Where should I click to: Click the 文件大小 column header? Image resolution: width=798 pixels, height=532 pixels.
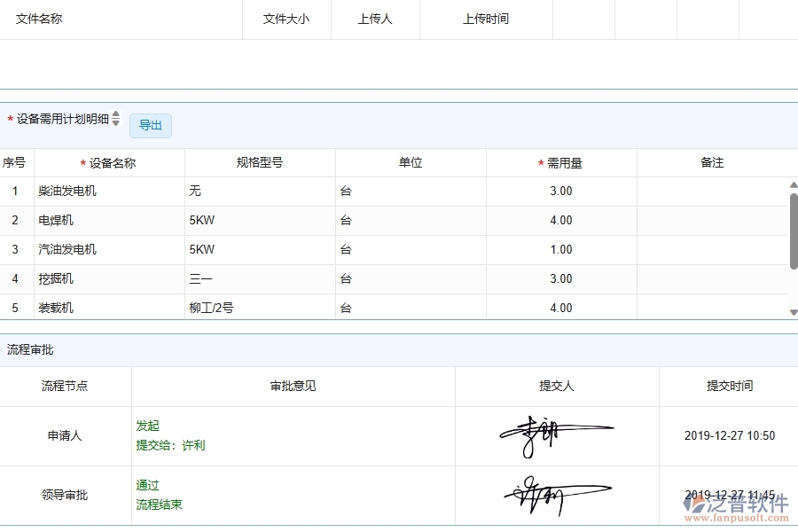pos(286,18)
